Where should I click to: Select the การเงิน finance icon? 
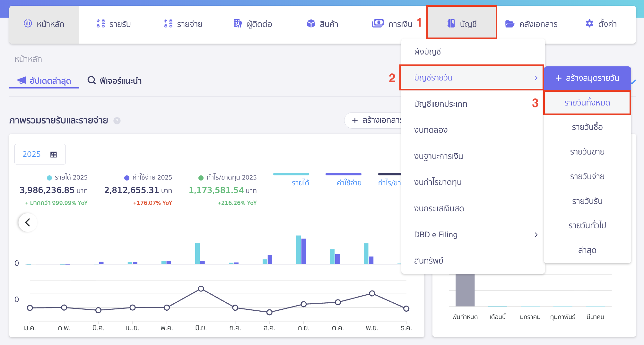(378, 23)
